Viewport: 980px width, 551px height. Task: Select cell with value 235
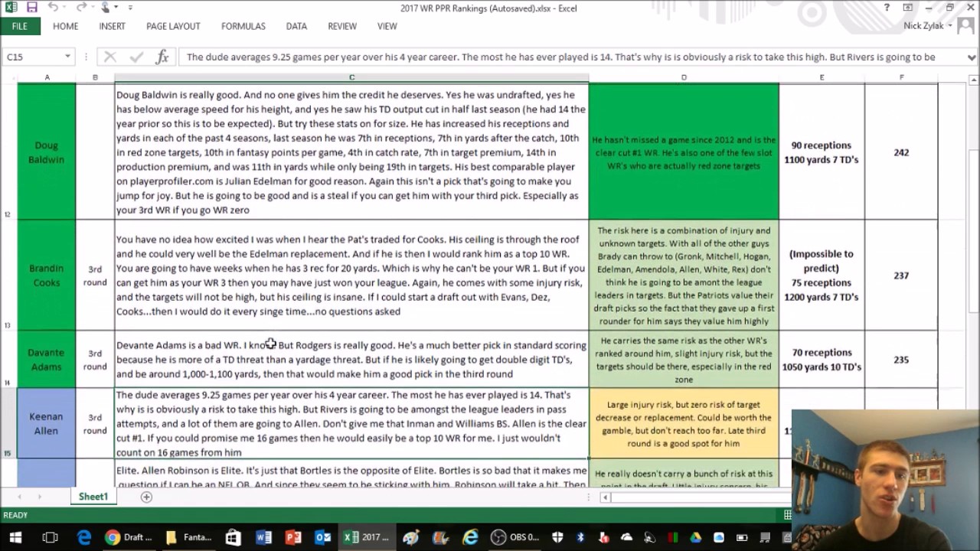coord(901,360)
